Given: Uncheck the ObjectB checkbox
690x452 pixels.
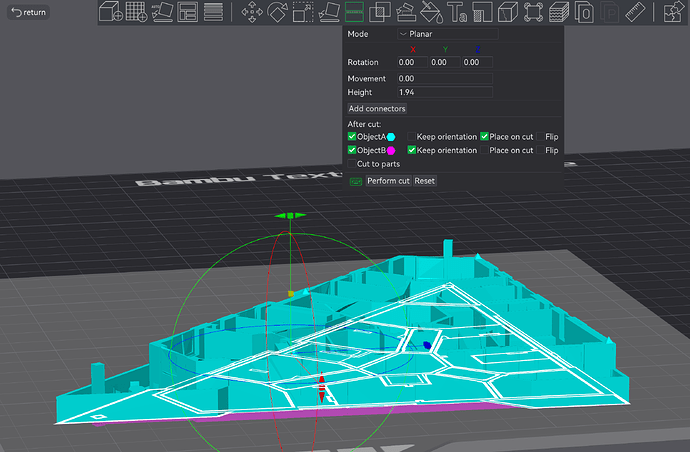Looking at the screenshot, I should click(352, 150).
